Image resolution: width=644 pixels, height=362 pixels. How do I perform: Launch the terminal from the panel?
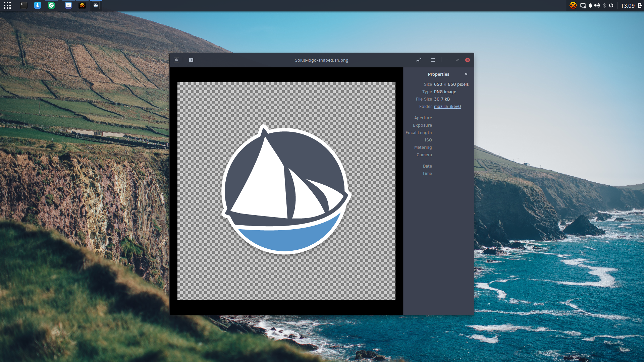[x=23, y=5]
